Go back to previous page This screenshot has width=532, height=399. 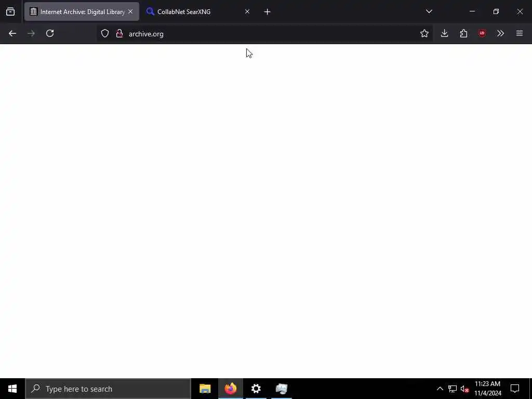pyautogui.click(x=12, y=33)
